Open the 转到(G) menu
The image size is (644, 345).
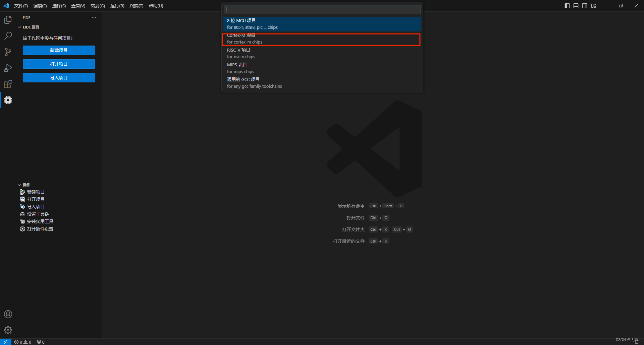click(x=98, y=6)
